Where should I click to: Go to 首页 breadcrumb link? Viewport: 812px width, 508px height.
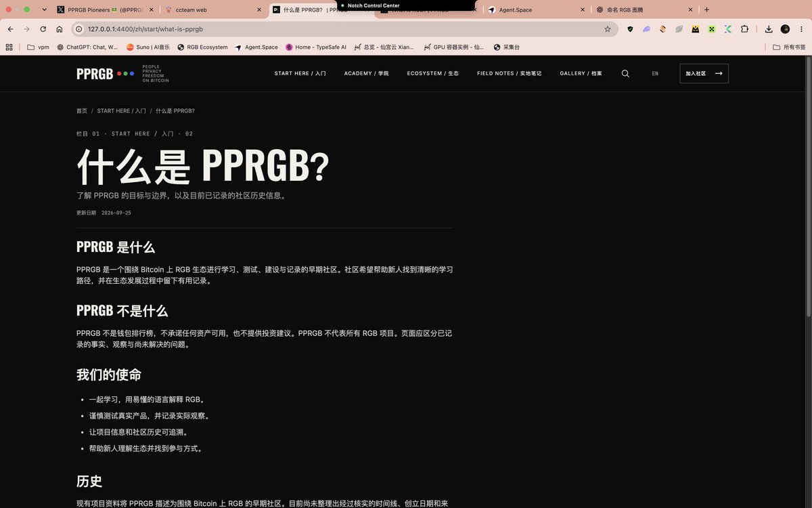pos(82,110)
